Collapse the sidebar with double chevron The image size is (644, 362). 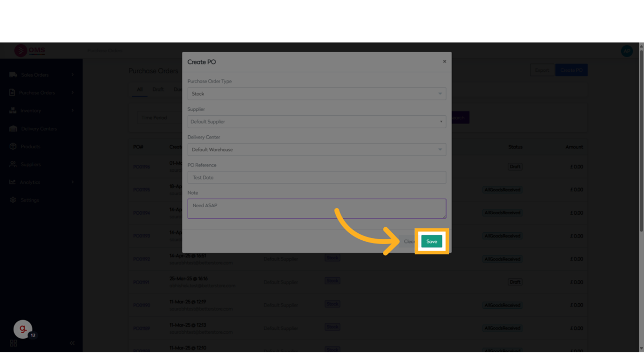tap(72, 343)
